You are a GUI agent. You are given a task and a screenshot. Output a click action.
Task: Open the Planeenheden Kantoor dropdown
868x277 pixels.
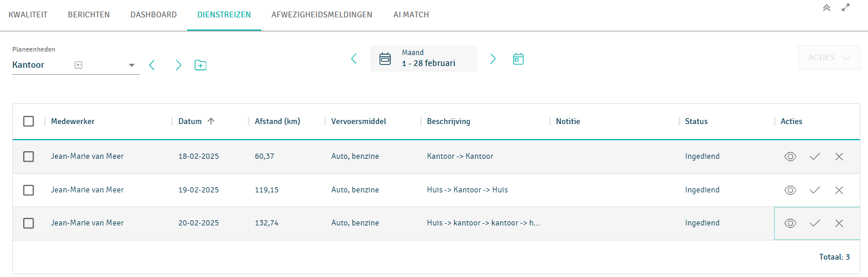pyautogui.click(x=132, y=65)
